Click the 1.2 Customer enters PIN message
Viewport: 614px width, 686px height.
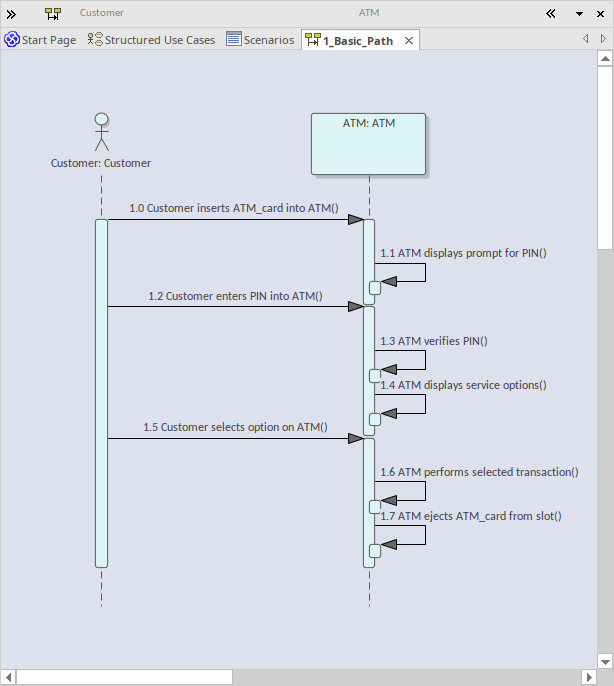(235, 296)
